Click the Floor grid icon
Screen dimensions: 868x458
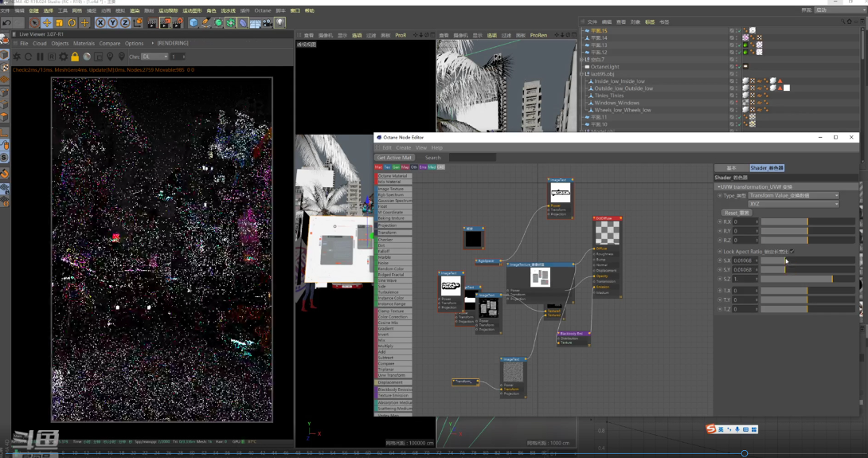(255, 23)
